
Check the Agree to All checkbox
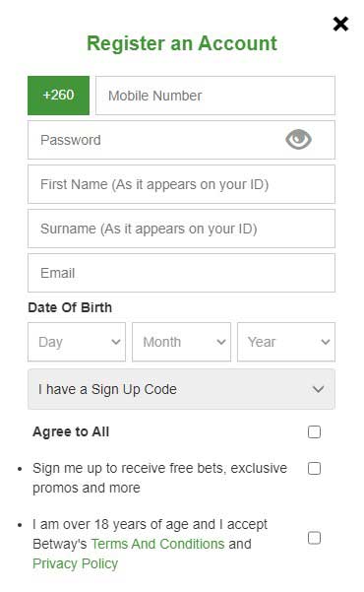(314, 431)
